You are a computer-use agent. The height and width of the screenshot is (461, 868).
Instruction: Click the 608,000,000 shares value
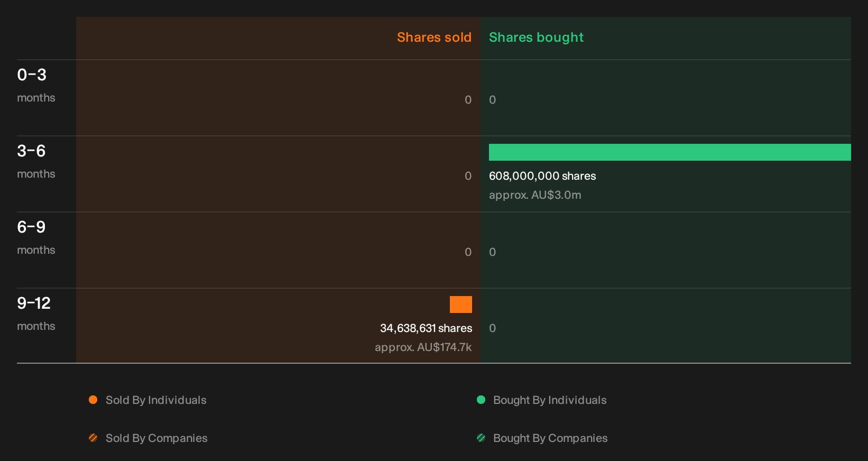[542, 176]
